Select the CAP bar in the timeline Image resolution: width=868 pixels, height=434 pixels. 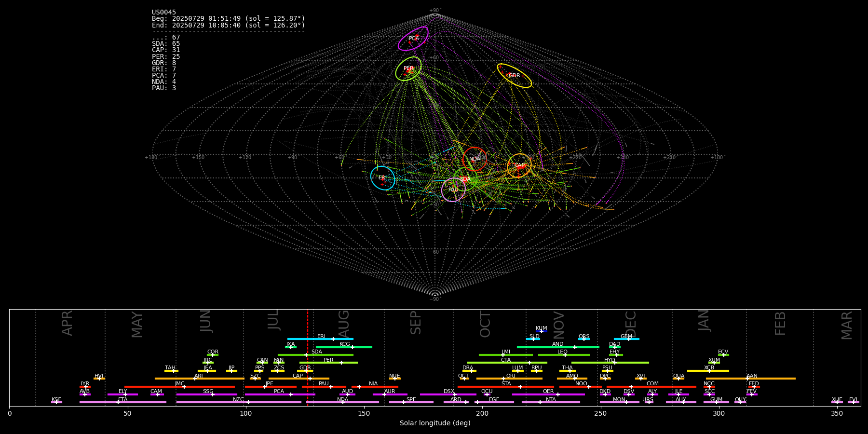299,379
